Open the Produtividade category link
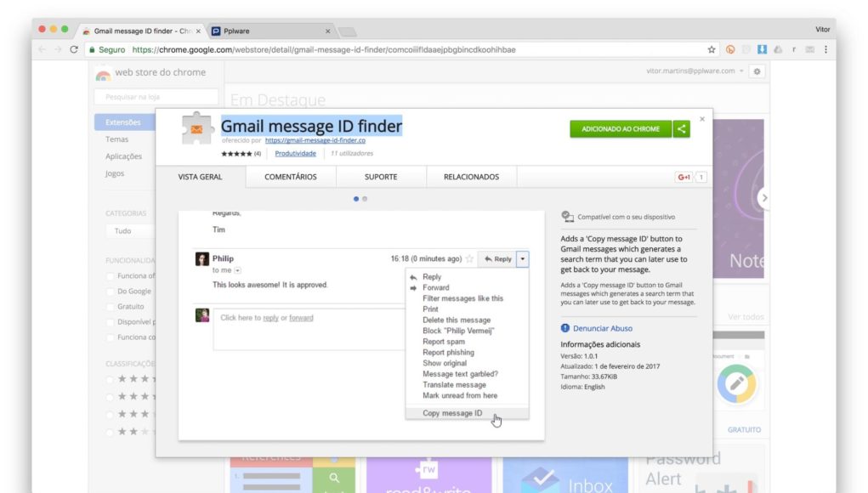 pyautogui.click(x=296, y=154)
